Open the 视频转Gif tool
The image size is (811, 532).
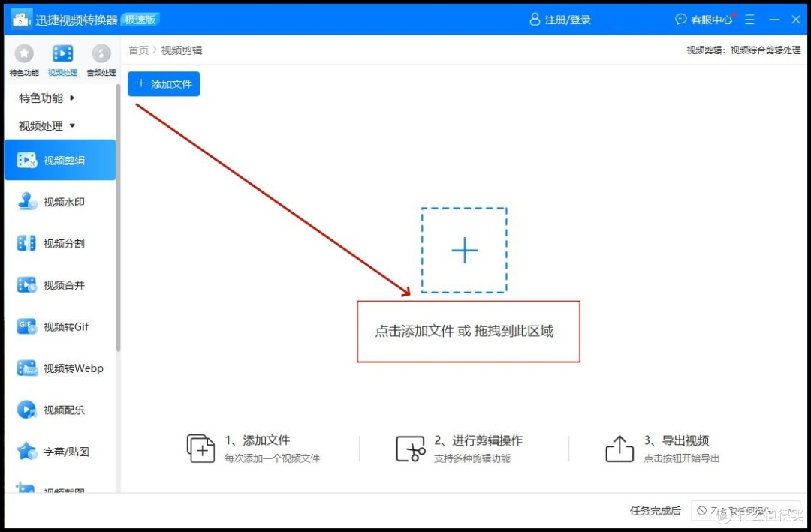(60, 326)
